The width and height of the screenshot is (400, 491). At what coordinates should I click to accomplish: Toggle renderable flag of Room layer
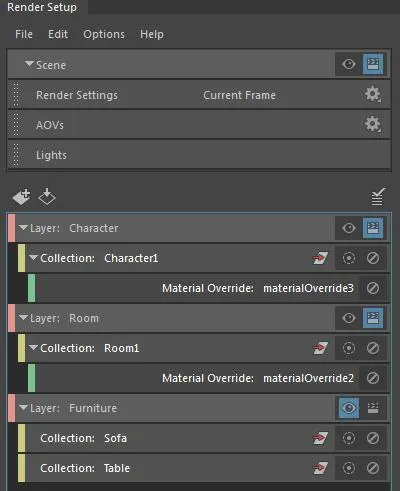pyautogui.click(x=373, y=318)
